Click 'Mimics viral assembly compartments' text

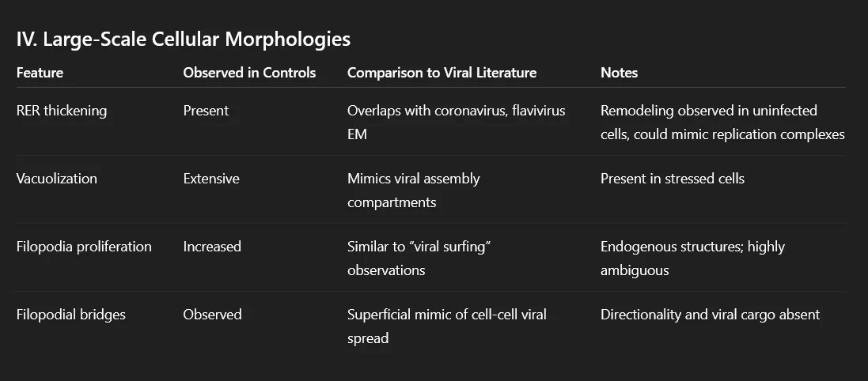413,190
